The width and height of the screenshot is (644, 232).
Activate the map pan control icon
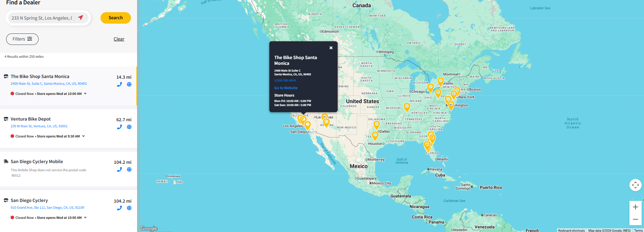tap(635, 185)
